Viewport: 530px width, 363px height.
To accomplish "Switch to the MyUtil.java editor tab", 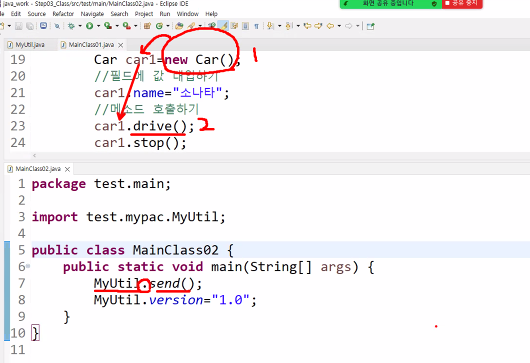I will 29,45.
